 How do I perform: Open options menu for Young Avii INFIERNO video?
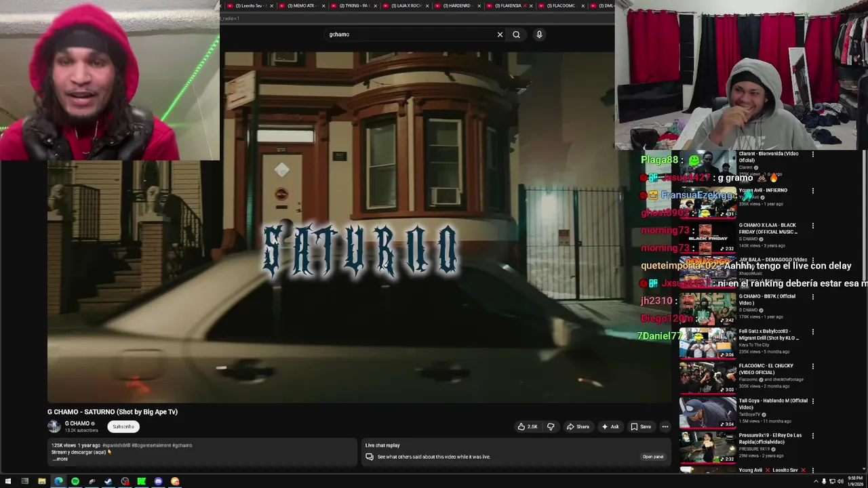pos(813,191)
